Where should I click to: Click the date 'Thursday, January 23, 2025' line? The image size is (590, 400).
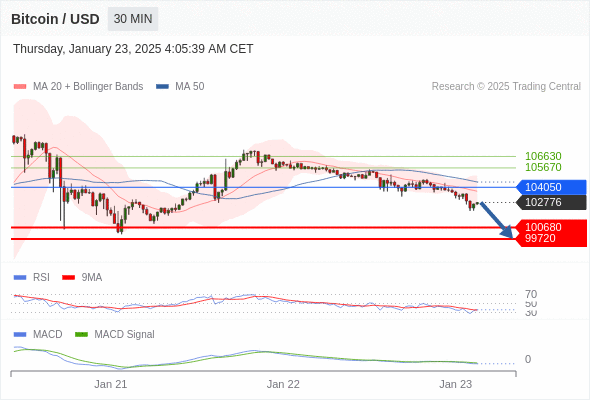coord(133,49)
